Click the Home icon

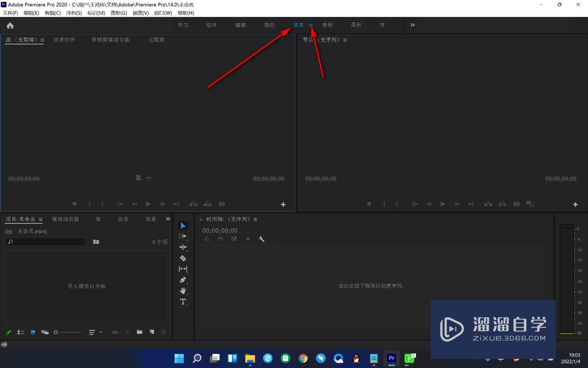click(x=10, y=25)
